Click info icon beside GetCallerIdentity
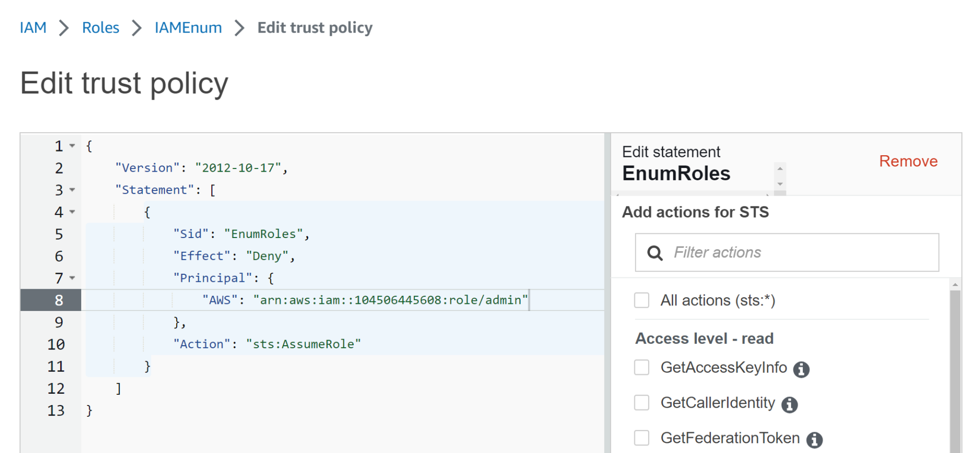Image resolution: width=980 pixels, height=453 pixels. (x=790, y=404)
